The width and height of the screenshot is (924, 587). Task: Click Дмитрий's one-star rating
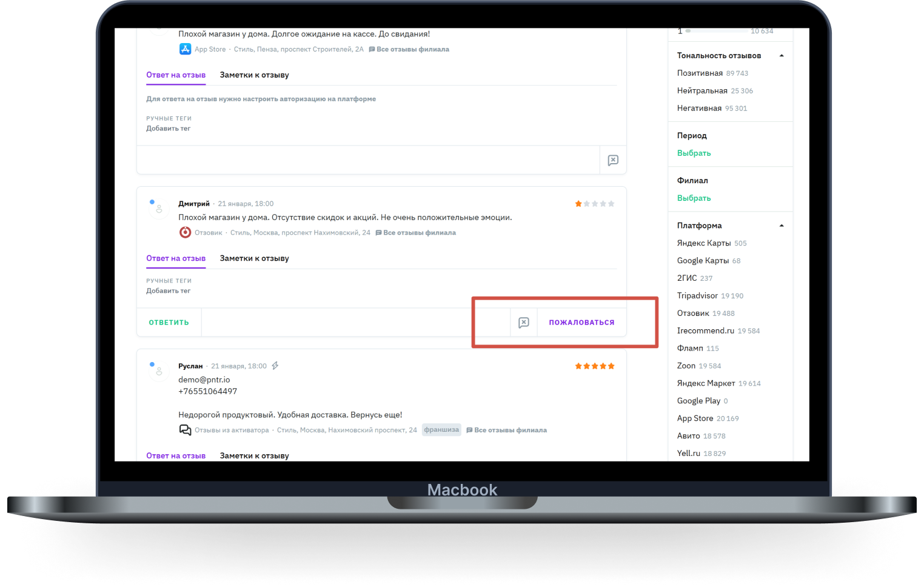coord(594,204)
